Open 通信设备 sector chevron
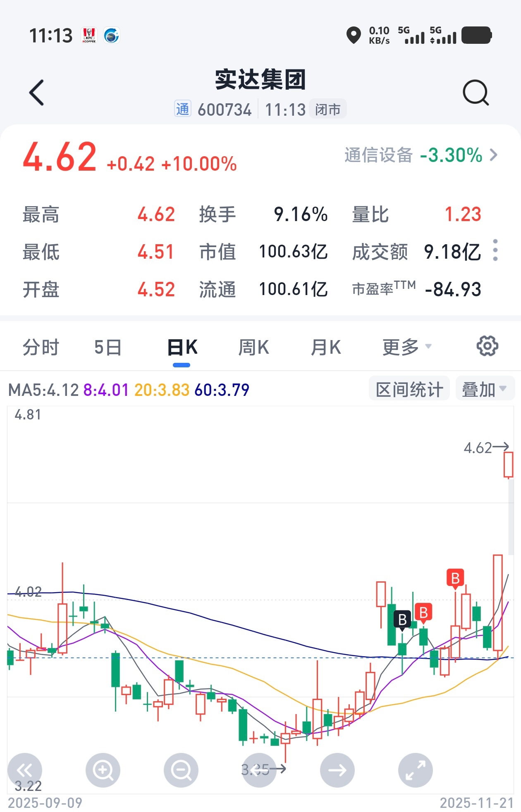Image resolution: width=521 pixels, height=812 pixels. pyautogui.click(x=494, y=155)
